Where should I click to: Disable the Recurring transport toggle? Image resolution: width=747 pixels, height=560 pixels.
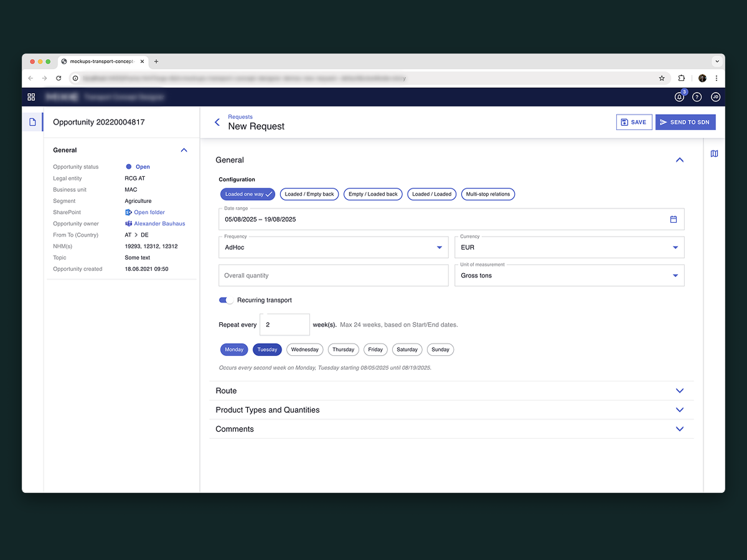click(x=225, y=300)
